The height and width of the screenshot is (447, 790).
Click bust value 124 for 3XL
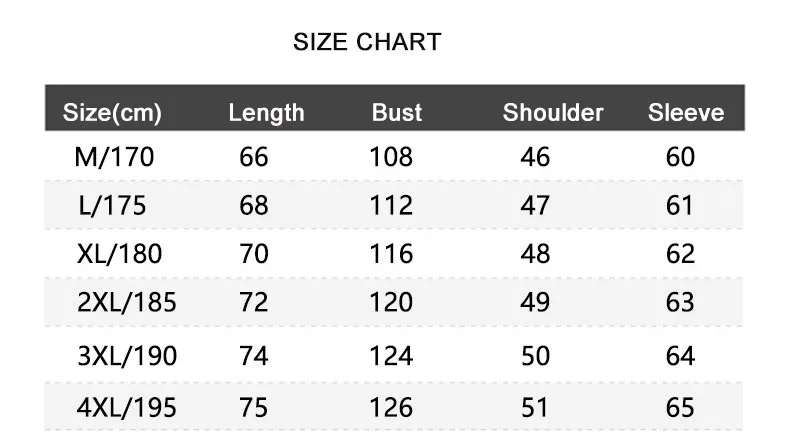click(x=391, y=356)
